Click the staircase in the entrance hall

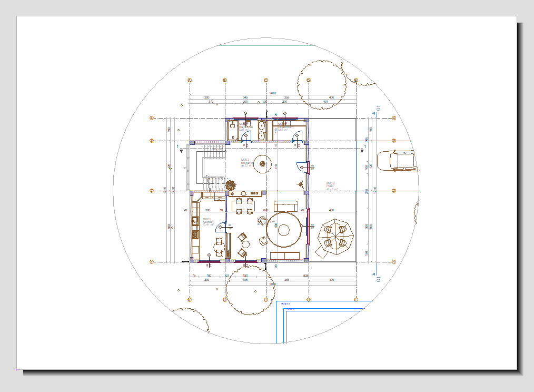click(211, 167)
